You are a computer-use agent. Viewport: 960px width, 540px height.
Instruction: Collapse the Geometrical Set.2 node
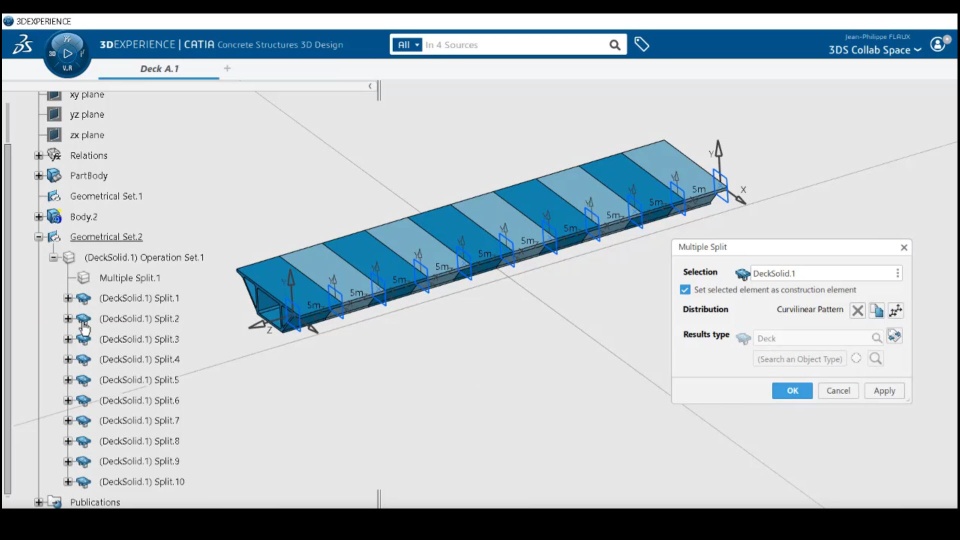39,237
